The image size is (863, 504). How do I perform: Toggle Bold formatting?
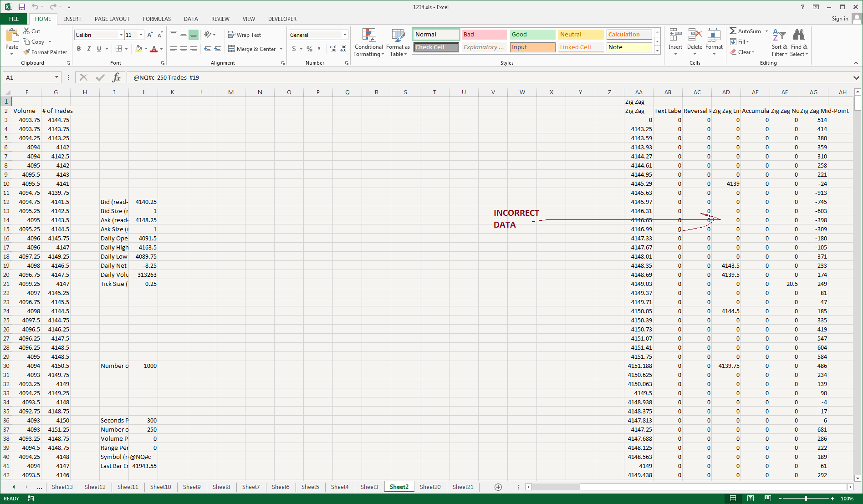79,49
